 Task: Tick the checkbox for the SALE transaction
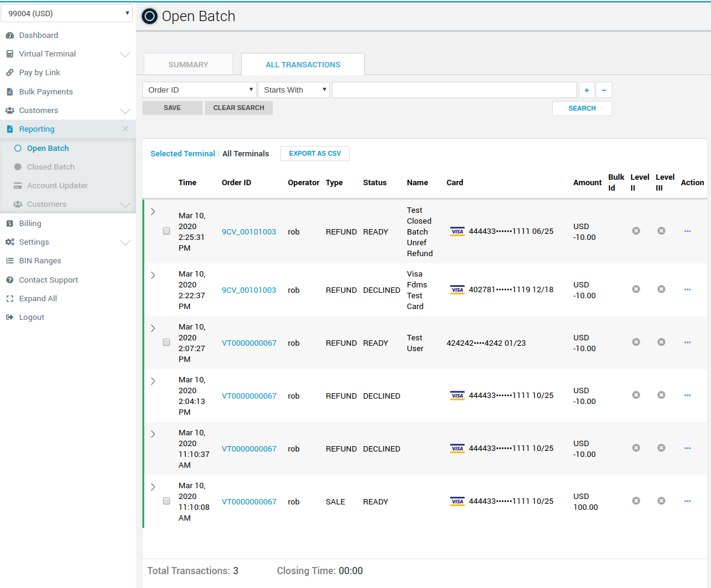point(166,501)
